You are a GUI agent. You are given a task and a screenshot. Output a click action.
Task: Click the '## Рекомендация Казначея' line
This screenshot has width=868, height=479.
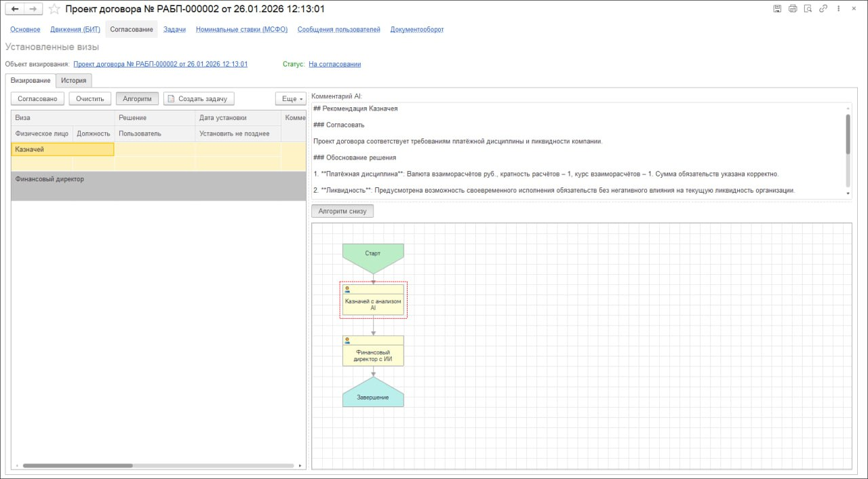tap(355, 108)
